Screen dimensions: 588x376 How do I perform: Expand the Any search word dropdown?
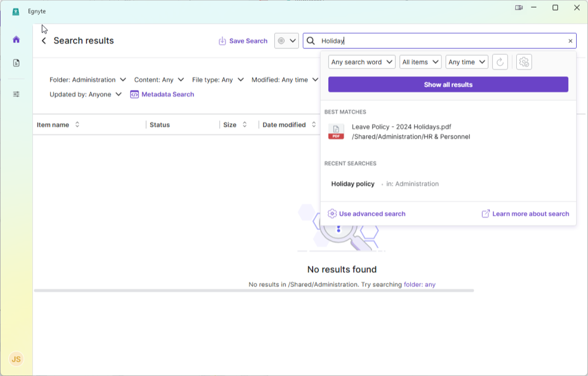[x=361, y=62]
